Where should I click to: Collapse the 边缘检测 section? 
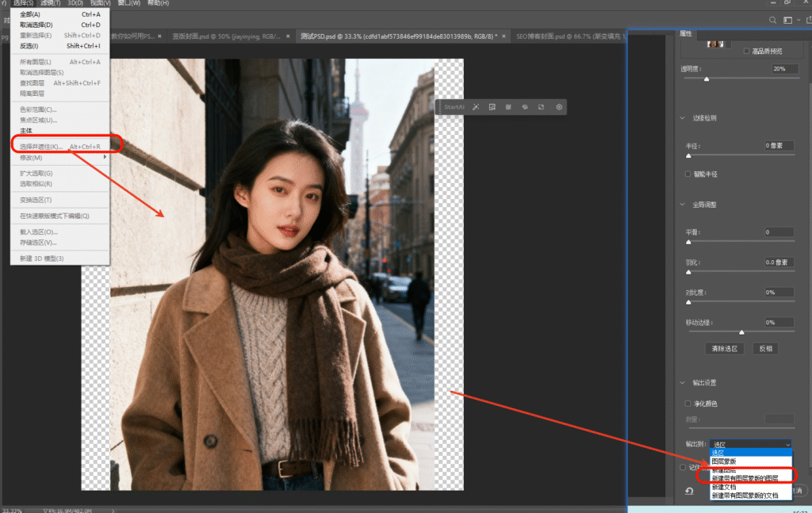coord(684,118)
